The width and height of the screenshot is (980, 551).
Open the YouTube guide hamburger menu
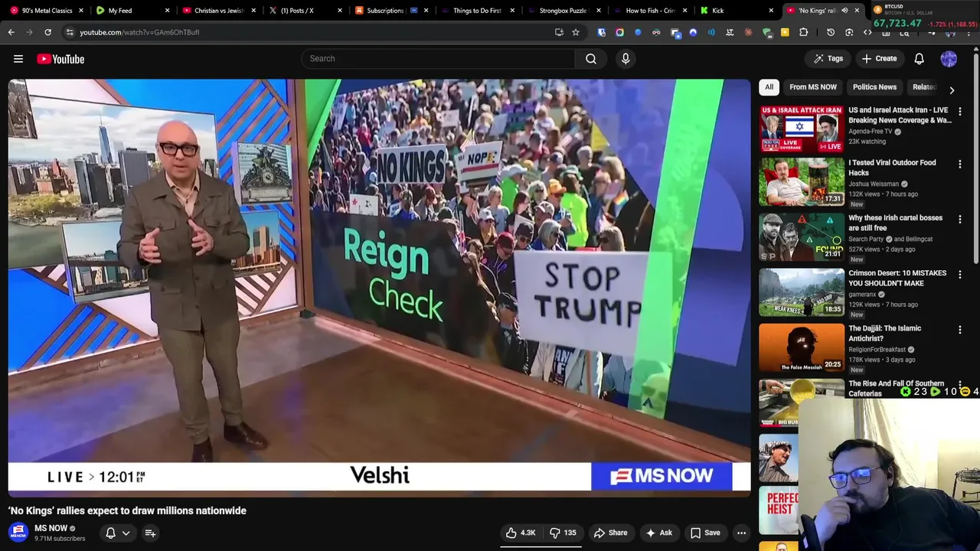[18, 59]
